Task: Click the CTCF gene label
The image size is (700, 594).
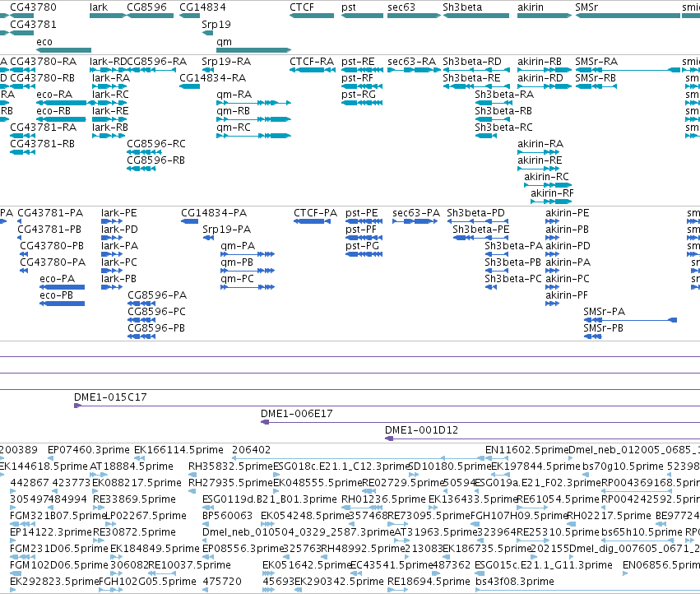Action: (302, 7)
